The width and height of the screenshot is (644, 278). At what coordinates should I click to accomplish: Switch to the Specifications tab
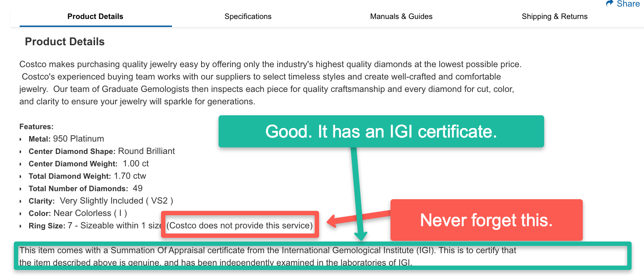tap(248, 16)
